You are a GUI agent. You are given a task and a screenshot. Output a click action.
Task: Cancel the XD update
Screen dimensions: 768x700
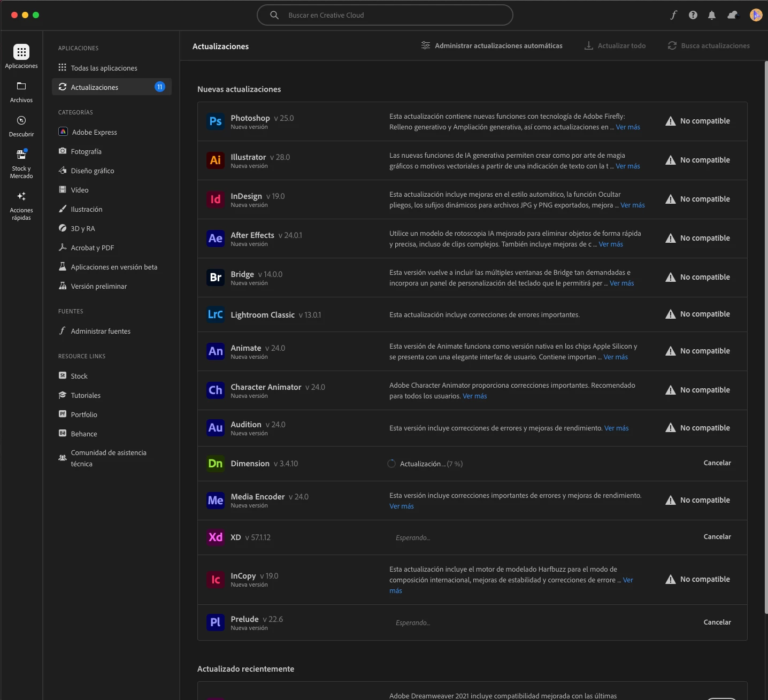[717, 537]
